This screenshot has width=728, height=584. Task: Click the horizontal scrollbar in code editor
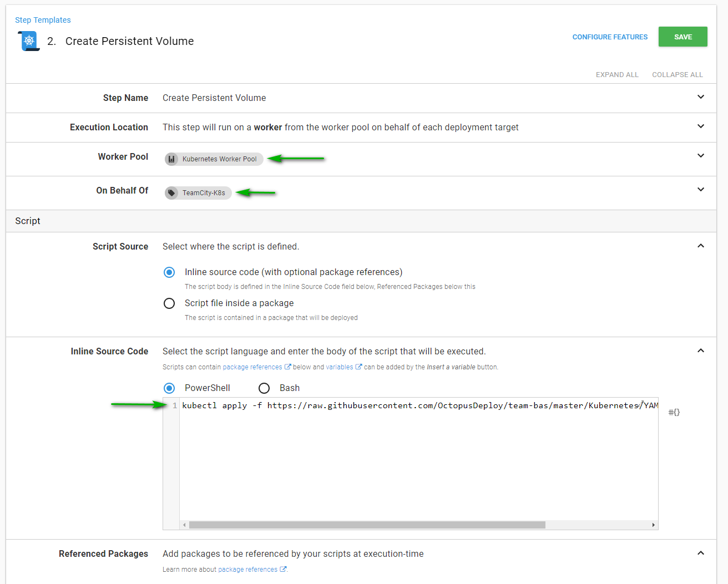367,525
